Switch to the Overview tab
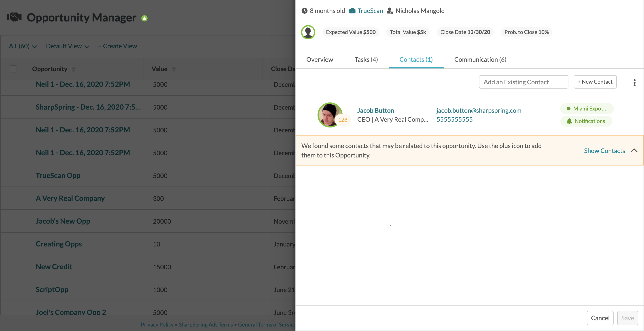Image resolution: width=644 pixels, height=331 pixels. click(320, 59)
